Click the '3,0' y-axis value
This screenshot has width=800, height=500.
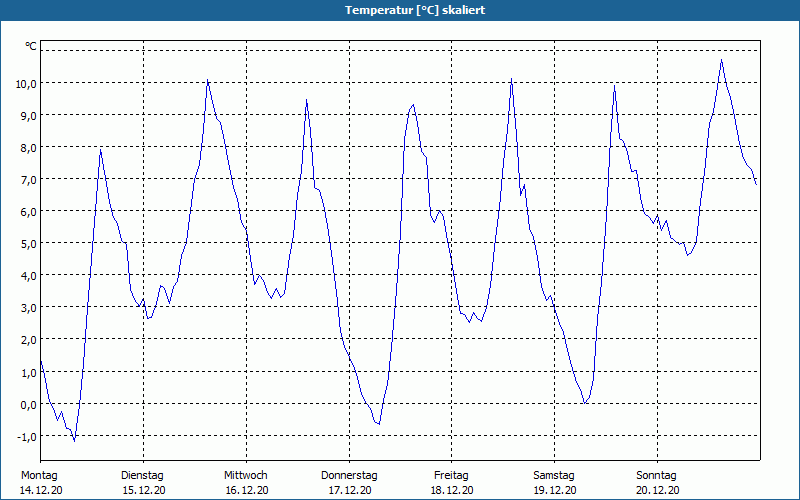[x=29, y=308]
